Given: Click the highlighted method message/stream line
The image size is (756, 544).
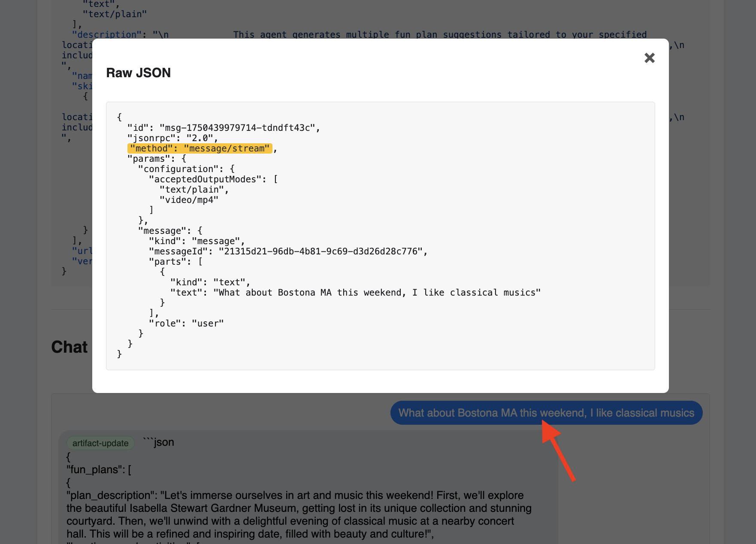Looking at the screenshot, I should coord(200,148).
